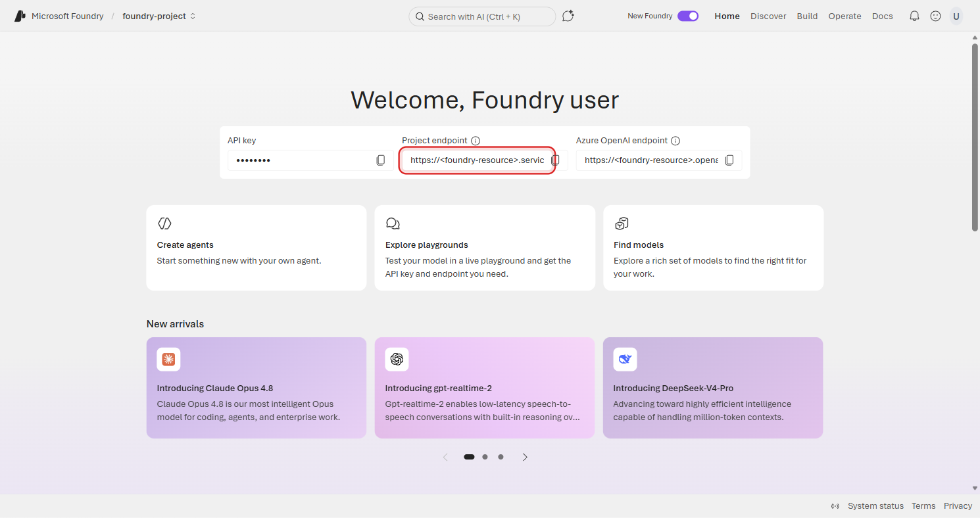Select the first carousel page indicator

click(x=469, y=457)
